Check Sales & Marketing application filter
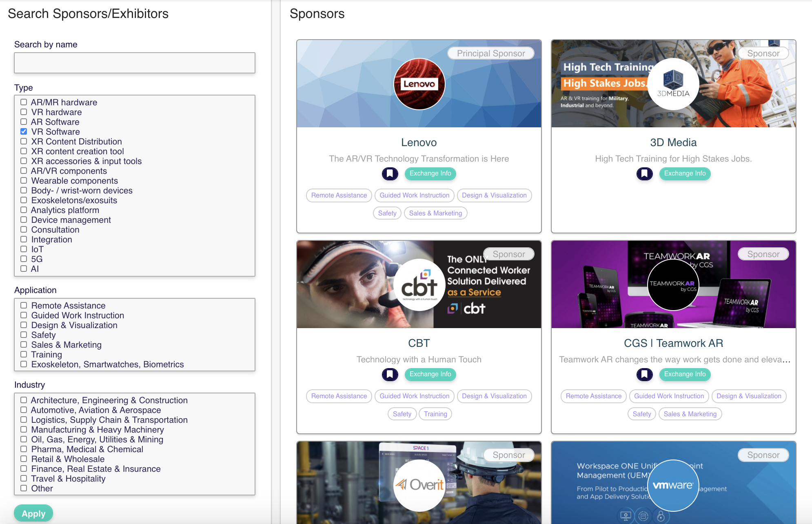812x524 pixels. 24,344
